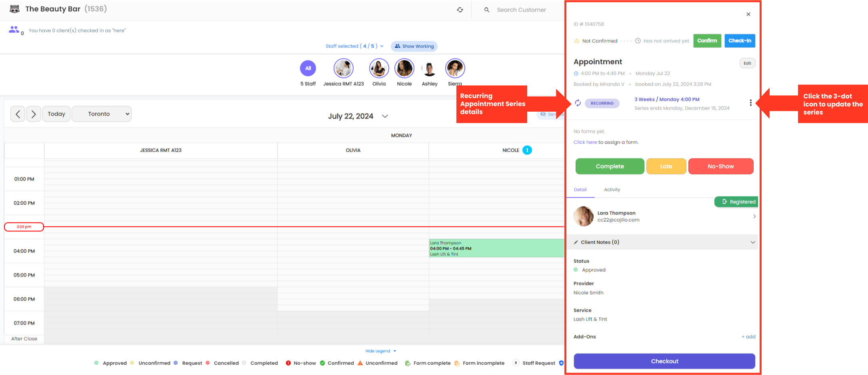Click the JESSICA RMT A123 column header
Image resolution: width=868 pixels, height=375 pixels.
coord(161,150)
